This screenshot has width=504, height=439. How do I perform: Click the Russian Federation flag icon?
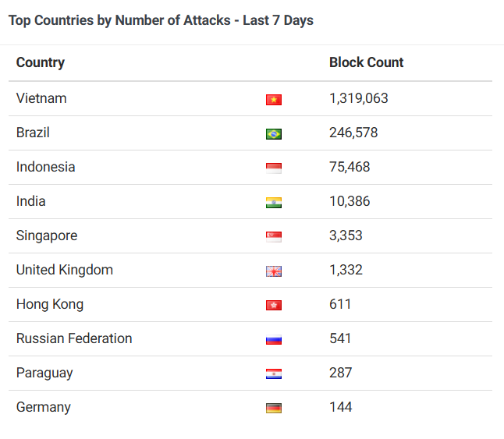273,340
